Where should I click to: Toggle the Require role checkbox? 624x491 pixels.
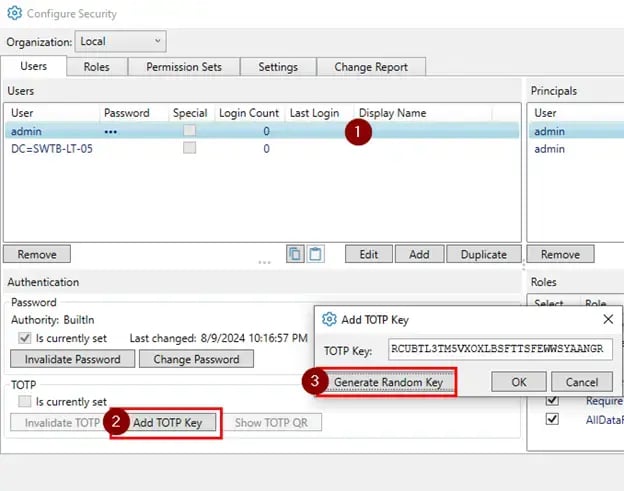pos(552,400)
